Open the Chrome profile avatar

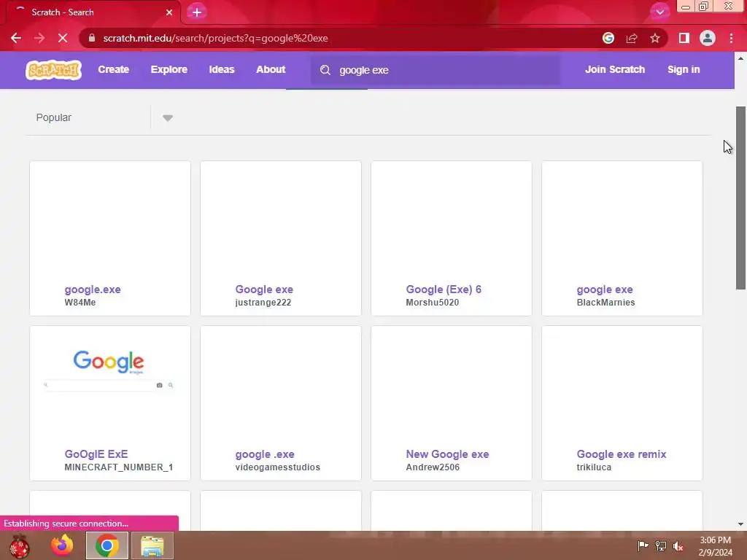(x=708, y=38)
